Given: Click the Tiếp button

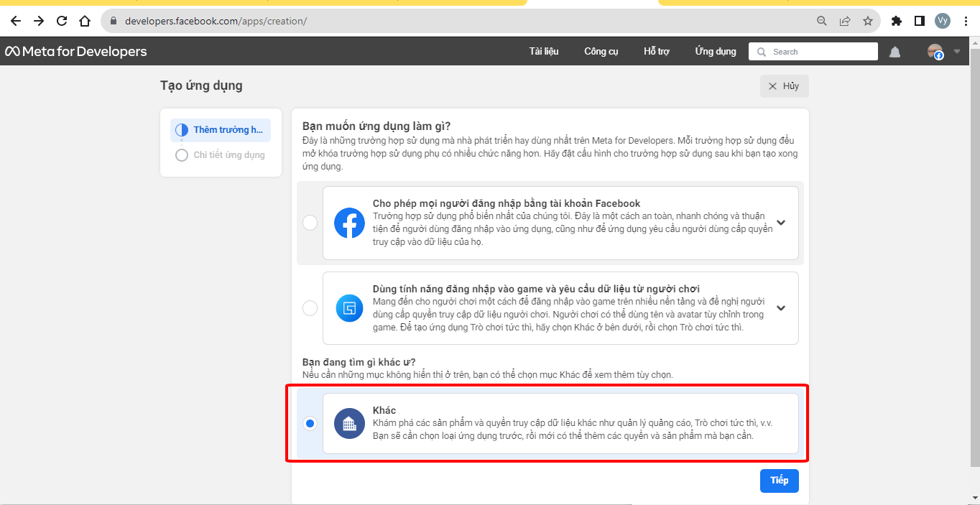Looking at the screenshot, I should 779,481.
